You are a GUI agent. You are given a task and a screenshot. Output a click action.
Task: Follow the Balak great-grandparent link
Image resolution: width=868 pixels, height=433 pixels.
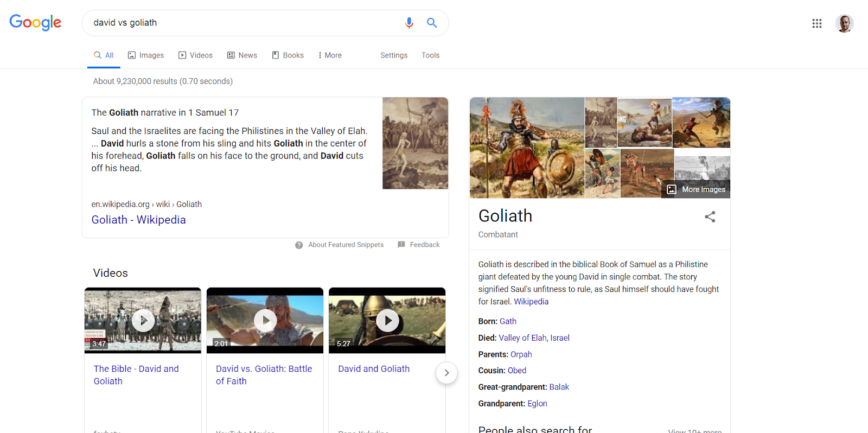click(x=559, y=387)
